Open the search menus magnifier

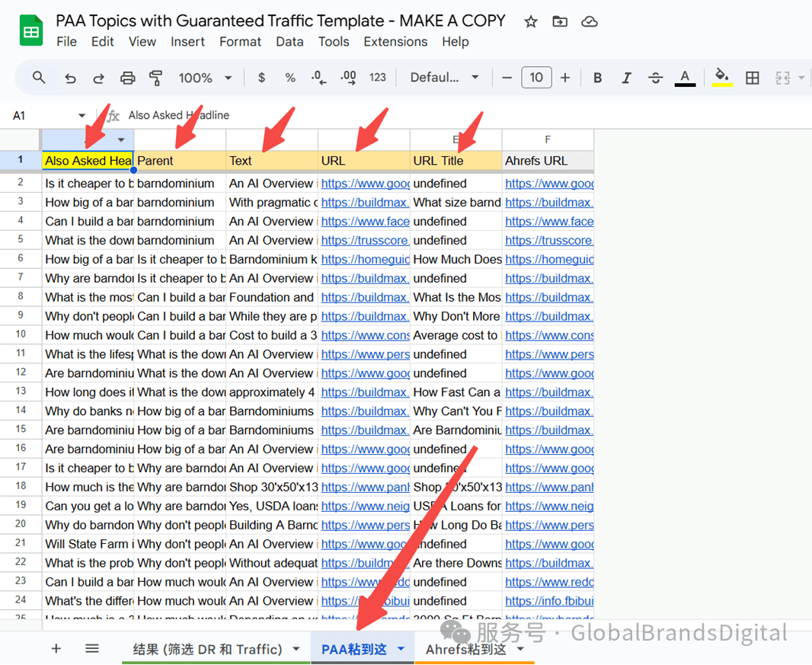click(39, 78)
